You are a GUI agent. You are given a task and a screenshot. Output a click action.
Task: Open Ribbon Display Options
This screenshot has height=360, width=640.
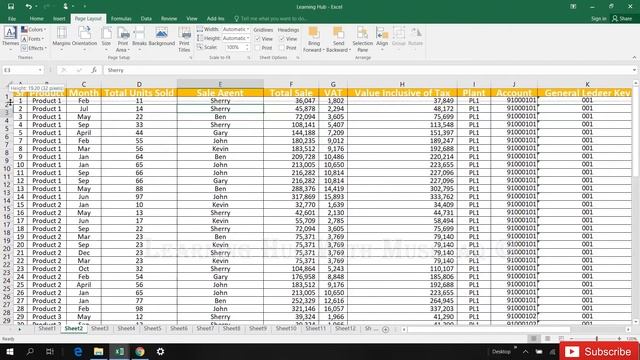[x=573, y=7]
